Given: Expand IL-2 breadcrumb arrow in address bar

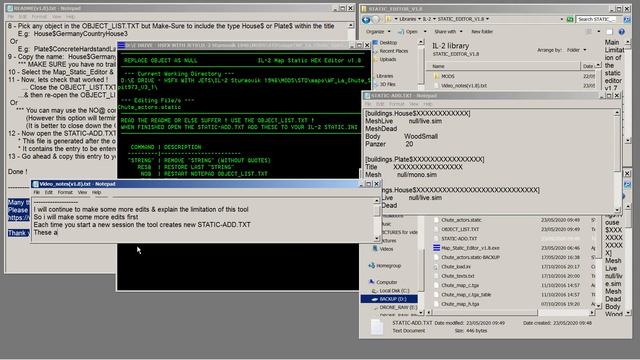Looking at the screenshot, I should (434, 19).
